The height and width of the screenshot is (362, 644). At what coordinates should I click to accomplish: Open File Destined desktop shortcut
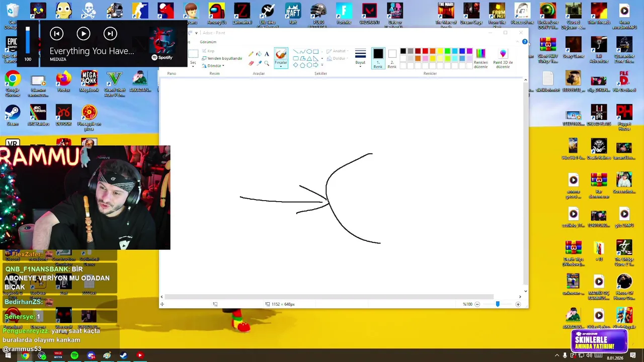624,81
